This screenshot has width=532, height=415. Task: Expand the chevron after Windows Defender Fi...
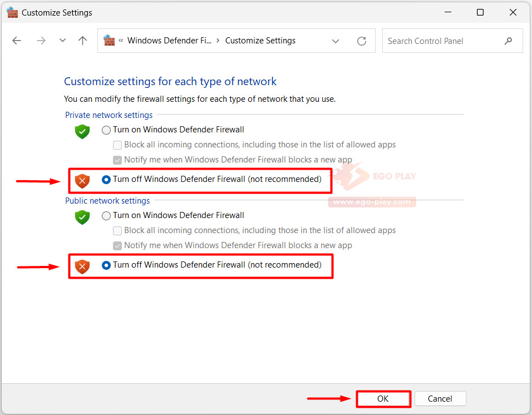point(218,41)
